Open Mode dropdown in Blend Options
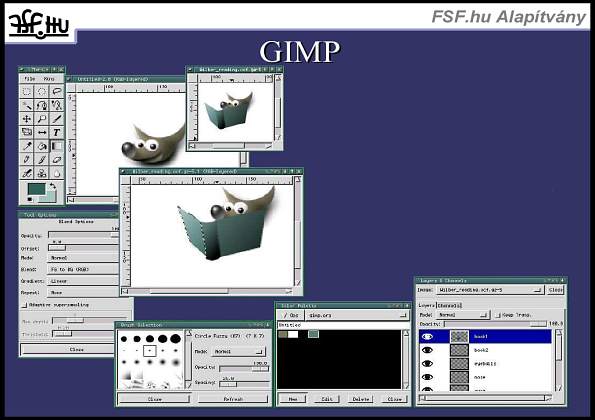 [83, 258]
